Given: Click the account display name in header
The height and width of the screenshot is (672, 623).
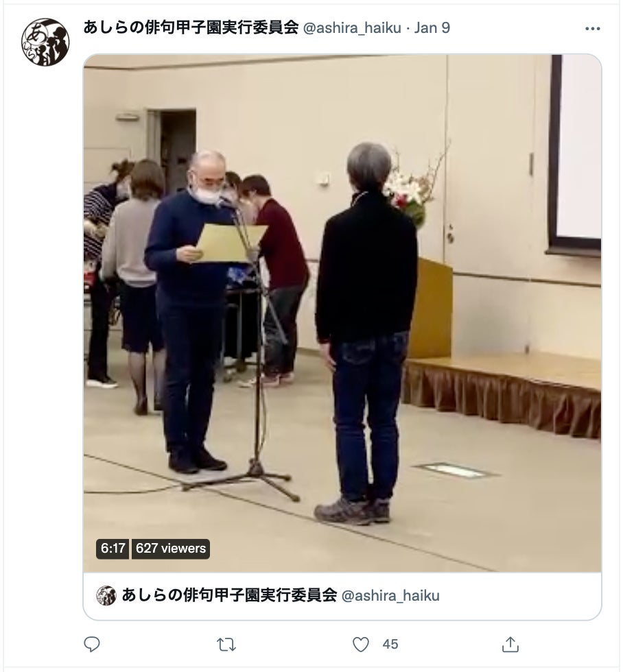Looking at the screenshot, I should [x=191, y=28].
